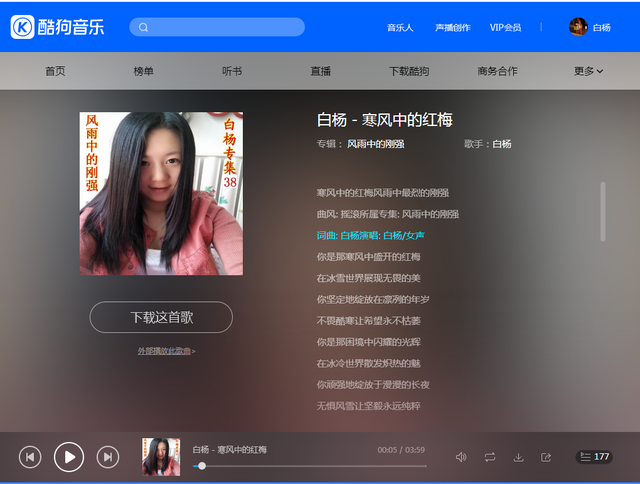Click the player bar song title
Viewport: 640px width, 484px height.
pyautogui.click(x=229, y=450)
